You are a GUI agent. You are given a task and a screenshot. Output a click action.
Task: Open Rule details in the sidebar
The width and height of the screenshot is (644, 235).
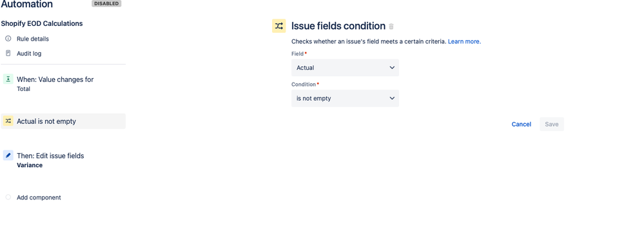tap(33, 39)
